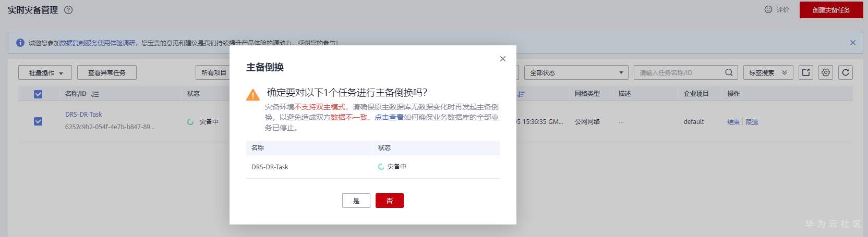Image resolution: width=868 pixels, height=237 pixels.
Task: Toggle the select-all checkbox in the table header
Action: 38,94
